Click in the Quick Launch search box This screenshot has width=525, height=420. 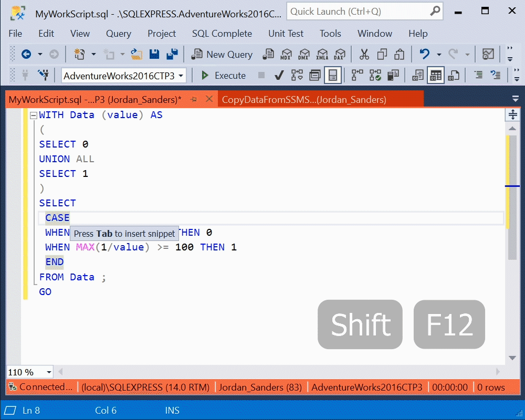[x=365, y=12]
